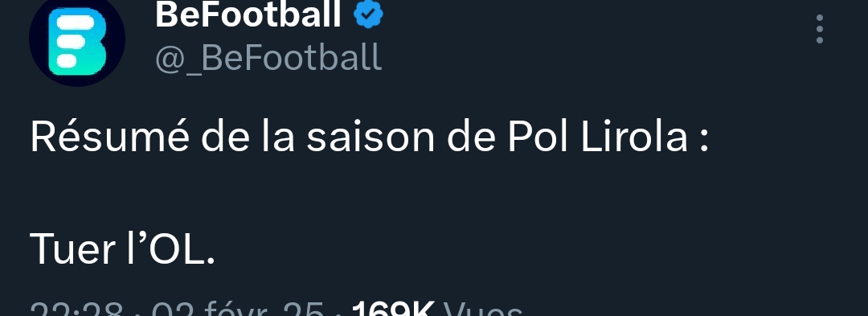This screenshot has height=316, width=868.
Task: Select the word Vues beside 169K
Action: [484, 309]
